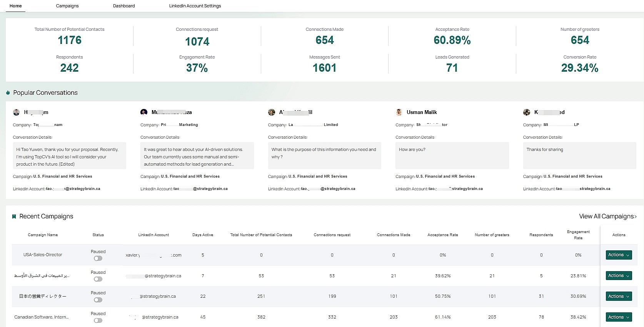Click xavier LinkedIn account cell

coord(153,255)
